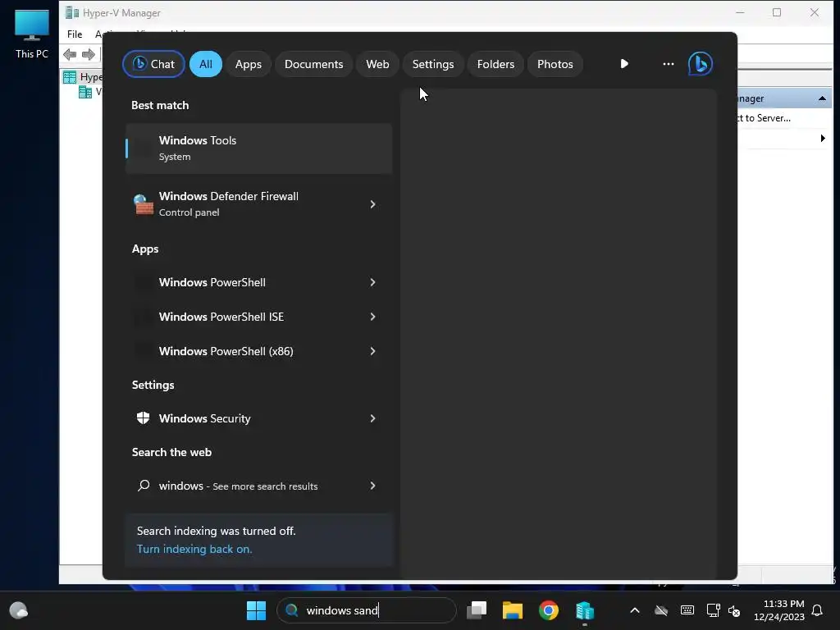Viewport: 840px width, 630px height.
Task: Expand the Windows PowerShell ISE chevron
Action: (372, 317)
